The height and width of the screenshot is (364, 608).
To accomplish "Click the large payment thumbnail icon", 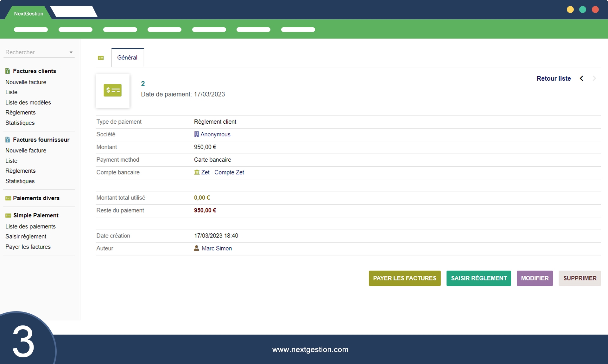I will pos(112,91).
